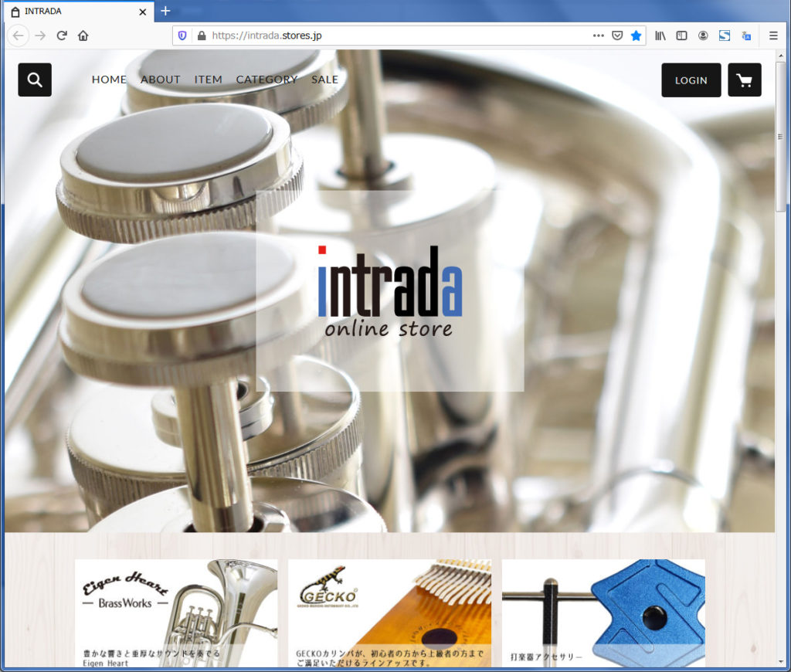
Task: Save page to Pocket
Action: pyautogui.click(x=617, y=36)
